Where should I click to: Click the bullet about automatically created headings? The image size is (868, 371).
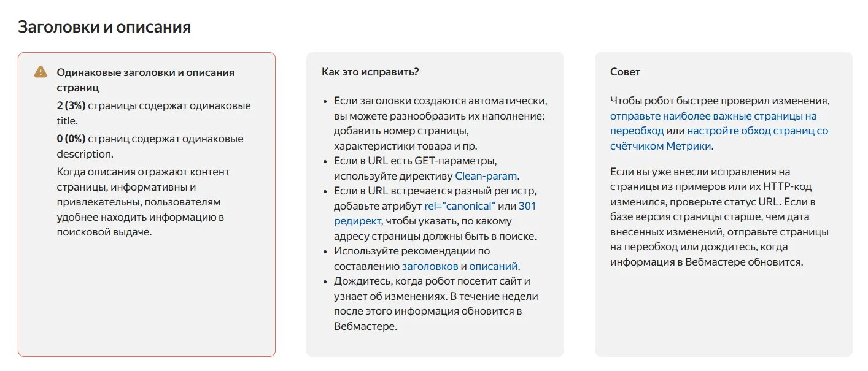click(440, 123)
